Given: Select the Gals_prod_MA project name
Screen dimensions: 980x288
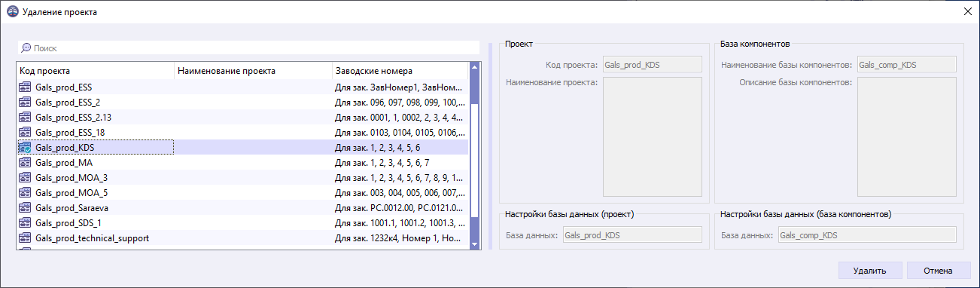Looking at the screenshot, I should coord(64,163).
